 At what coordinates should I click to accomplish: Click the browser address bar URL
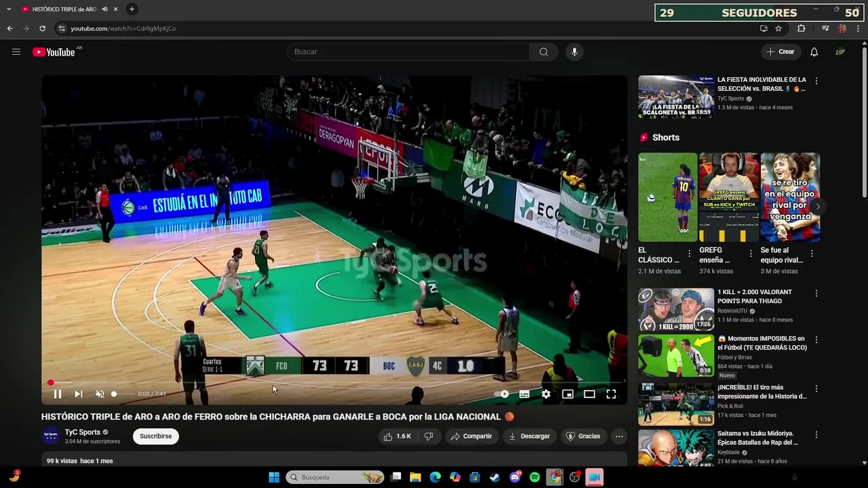(x=123, y=28)
